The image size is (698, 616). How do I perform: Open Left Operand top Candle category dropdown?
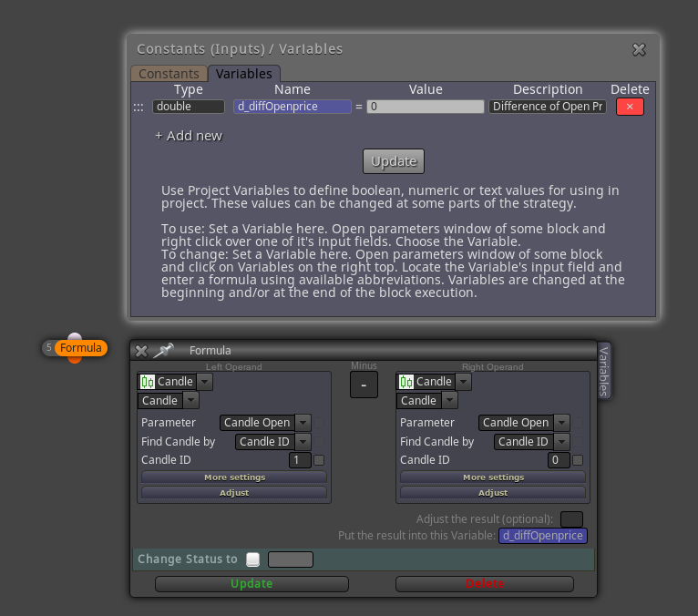point(205,382)
